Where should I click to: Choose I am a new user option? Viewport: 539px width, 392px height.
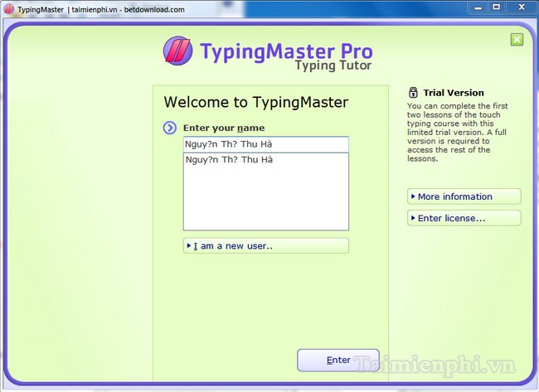coord(266,245)
